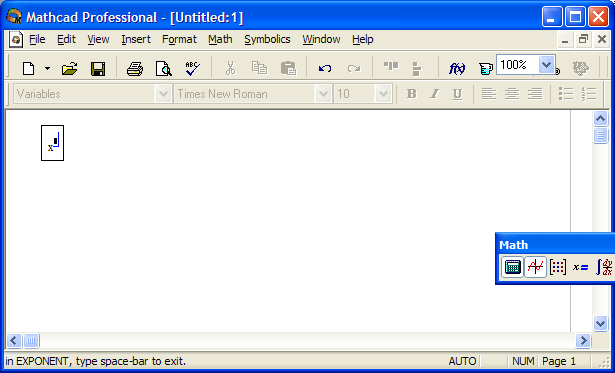Set center paragraph alignment
The image size is (615, 373).
tap(512, 94)
